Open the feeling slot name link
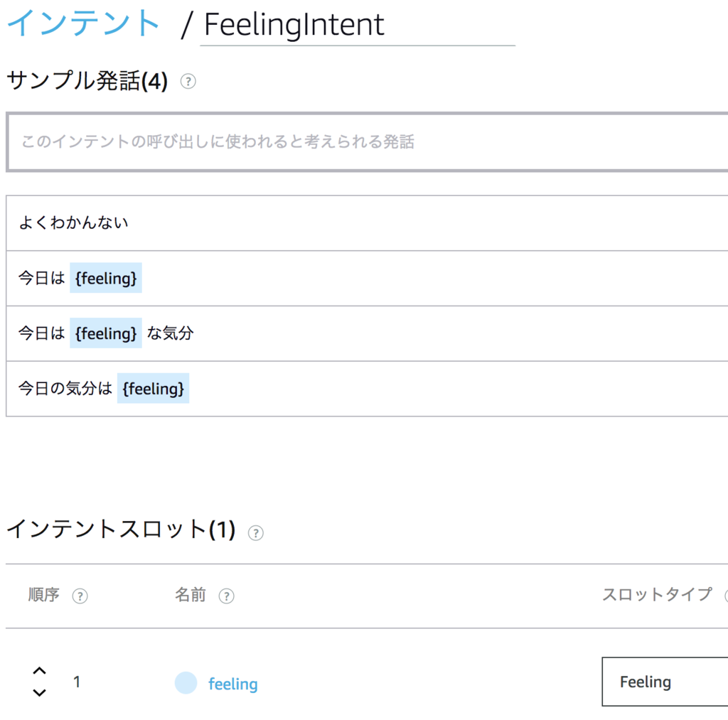Screen dimensions: 728x720 235,682
